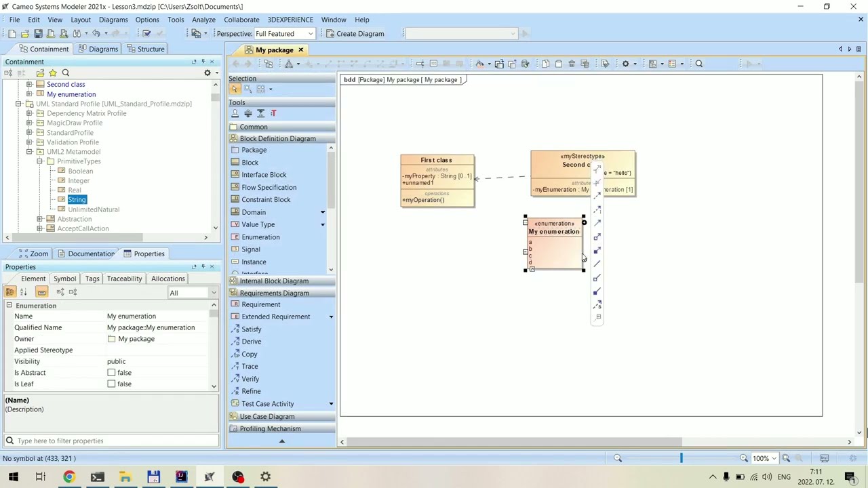Click the Windows Start button
The height and width of the screenshot is (488, 868).
click(13, 476)
